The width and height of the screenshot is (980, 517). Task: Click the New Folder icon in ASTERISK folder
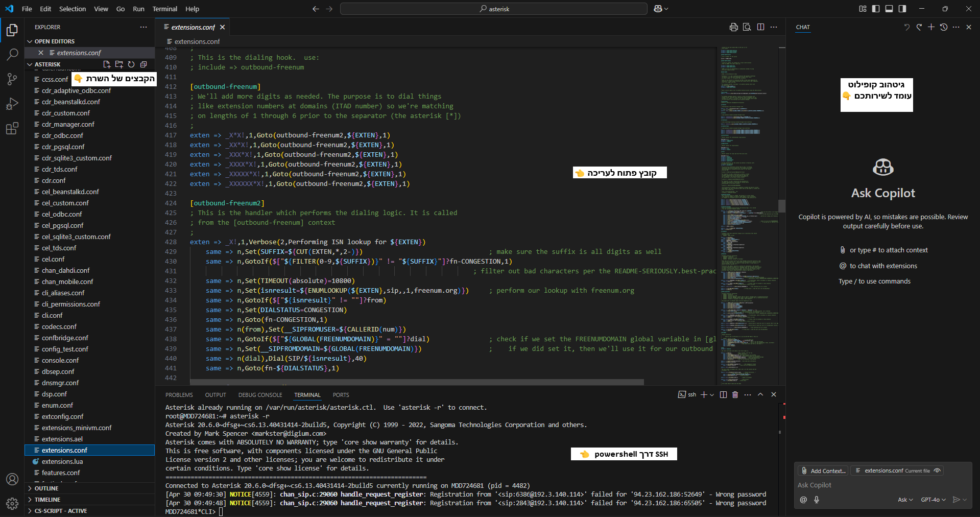pos(119,64)
